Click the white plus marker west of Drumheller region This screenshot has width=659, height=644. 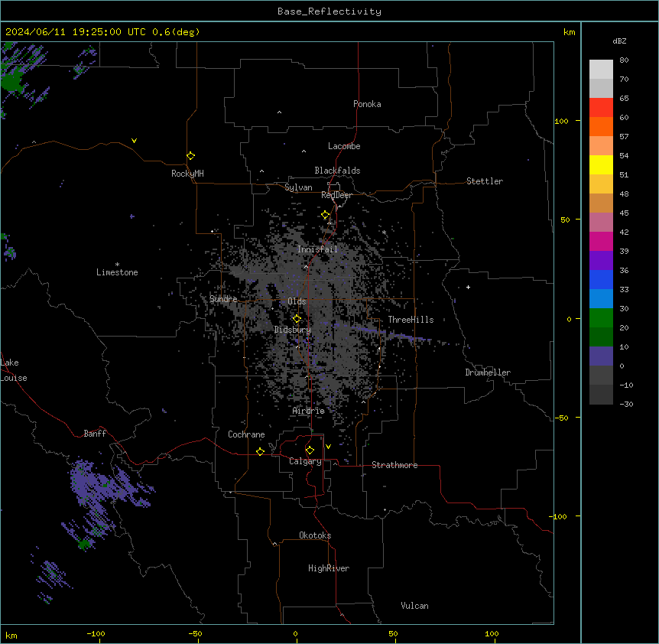[468, 287]
